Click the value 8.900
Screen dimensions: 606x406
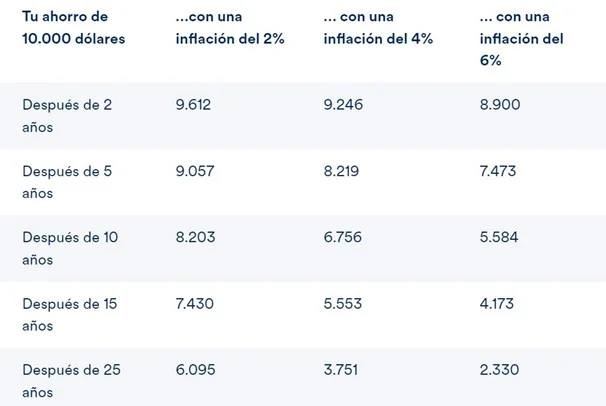tap(500, 104)
